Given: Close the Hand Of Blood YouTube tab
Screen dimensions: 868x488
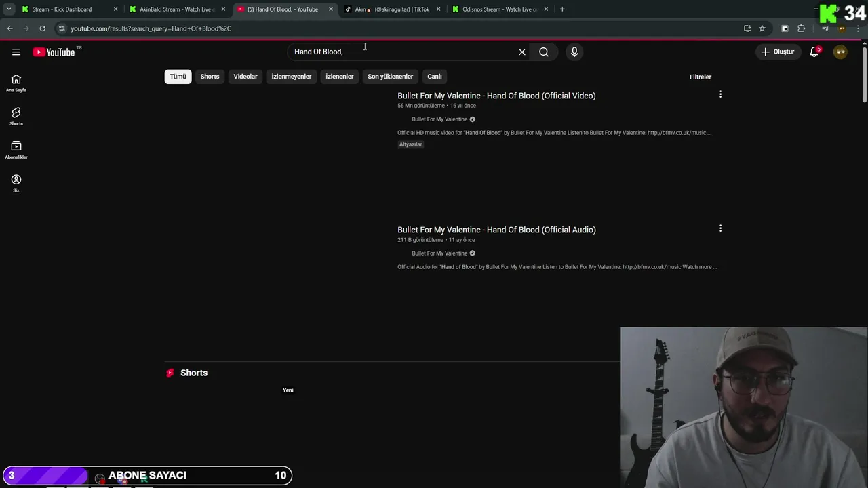Looking at the screenshot, I should click(x=331, y=9).
